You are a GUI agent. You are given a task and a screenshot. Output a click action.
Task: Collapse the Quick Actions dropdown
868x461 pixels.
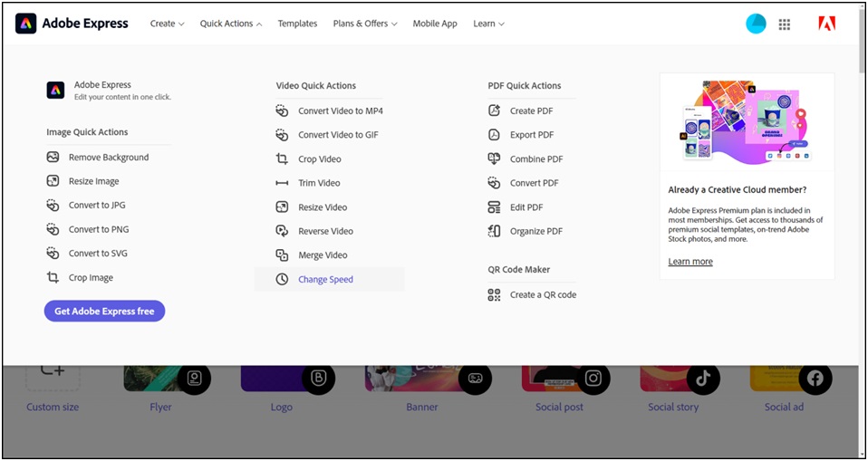230,24
